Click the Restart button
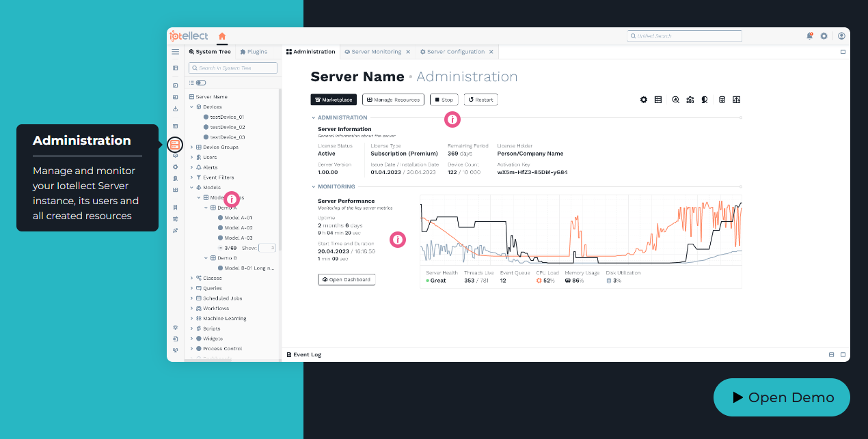868x439 pixels. [480, 100]
